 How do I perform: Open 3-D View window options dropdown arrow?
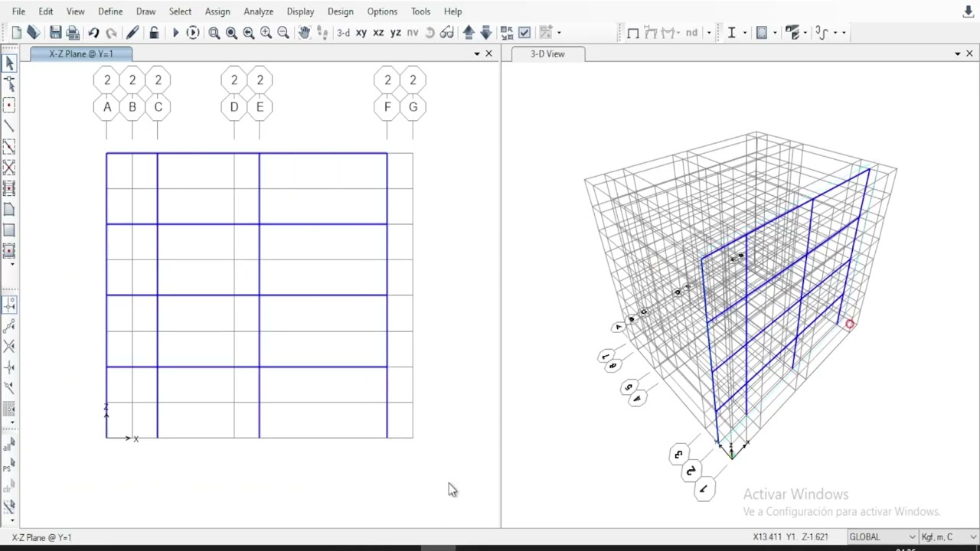pyautogui.click(x=957, y=54)
